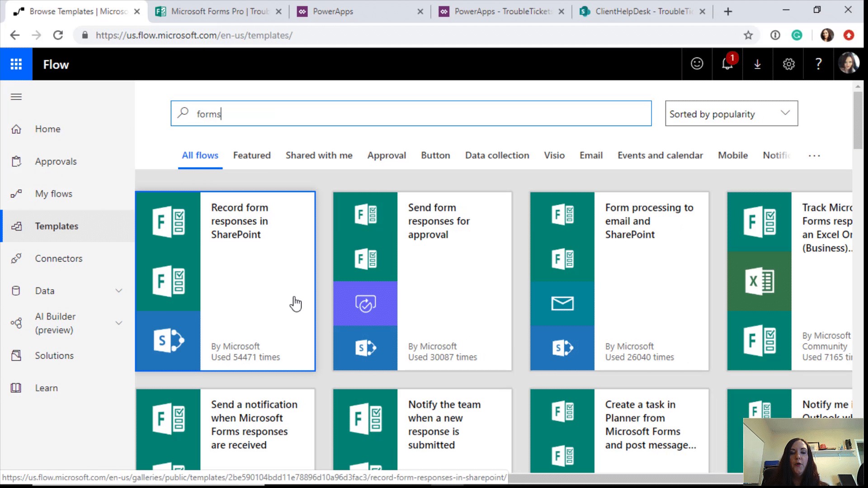Open the settings gear in Flow header
Image resolution: width=868 pixels, height=488 pixels.
tap(788, 64)
